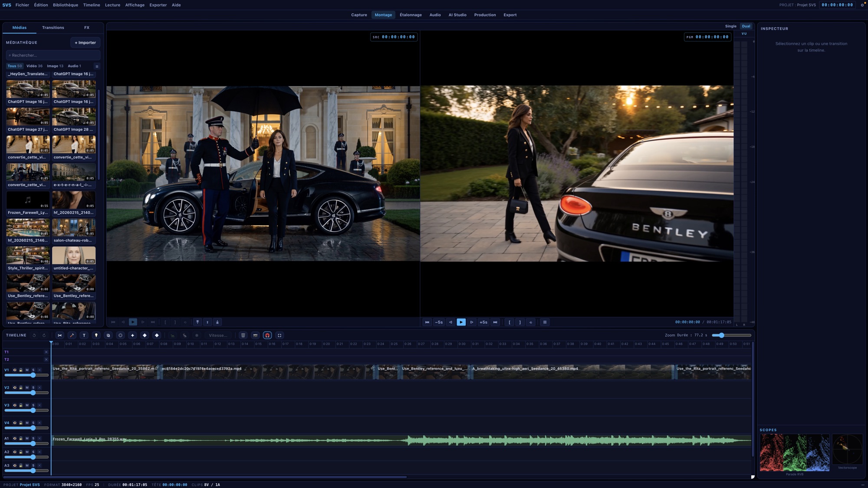Open the Édition menu
The image size is (868, 488).
41,5
